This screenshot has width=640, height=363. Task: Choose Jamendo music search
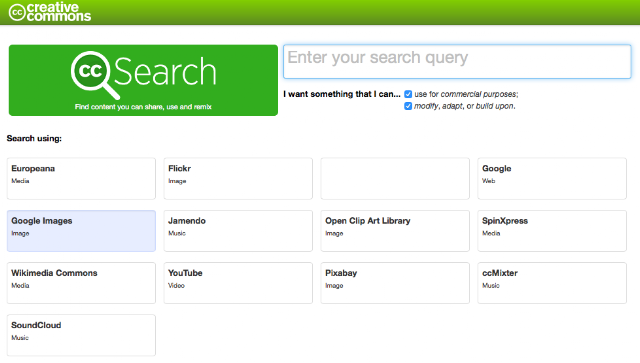point(238,231)
